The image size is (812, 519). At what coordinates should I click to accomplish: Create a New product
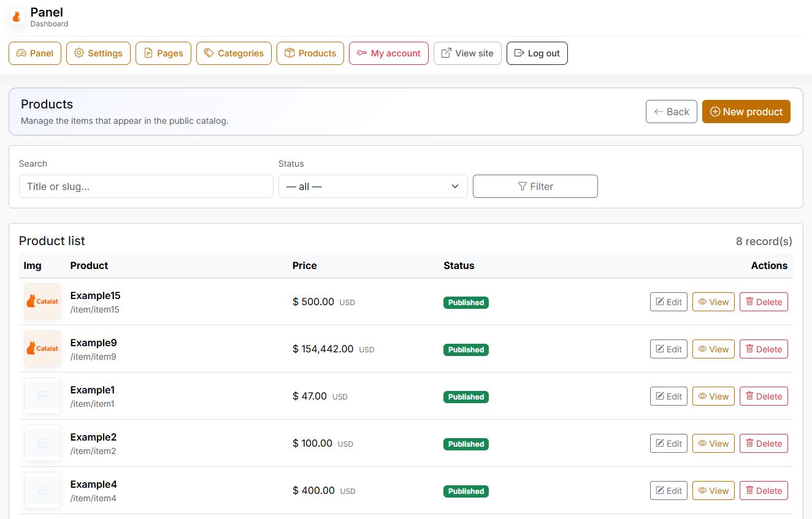(x=746, y=112)
